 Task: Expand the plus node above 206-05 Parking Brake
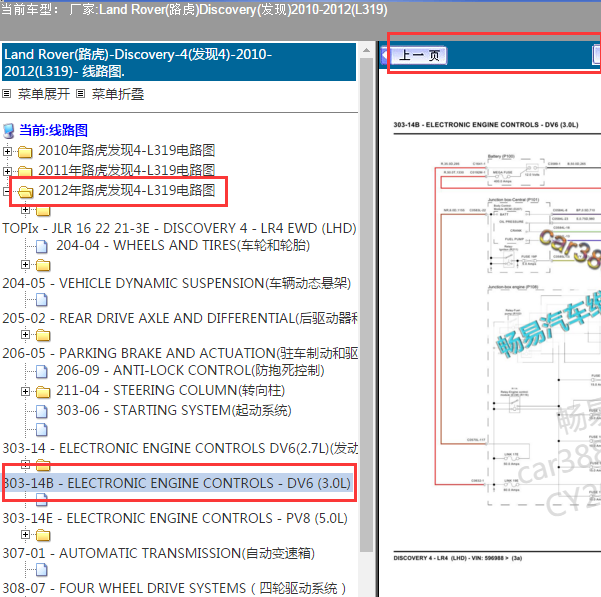(x=25, y=335)
